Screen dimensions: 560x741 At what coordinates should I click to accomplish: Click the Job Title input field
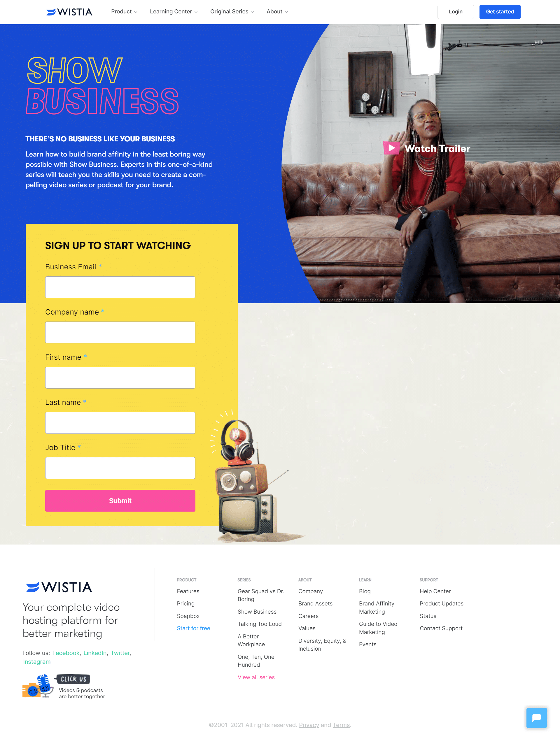(120, 467)
